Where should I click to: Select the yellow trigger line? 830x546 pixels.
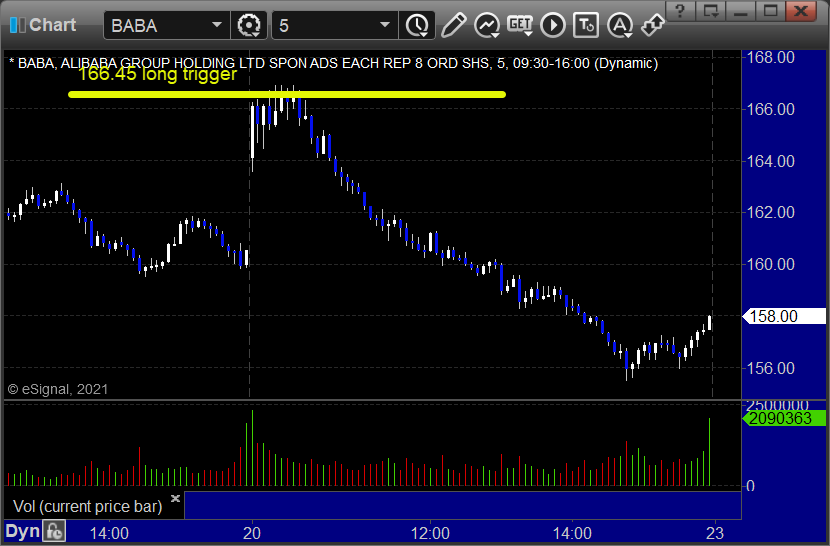(287, 95)
